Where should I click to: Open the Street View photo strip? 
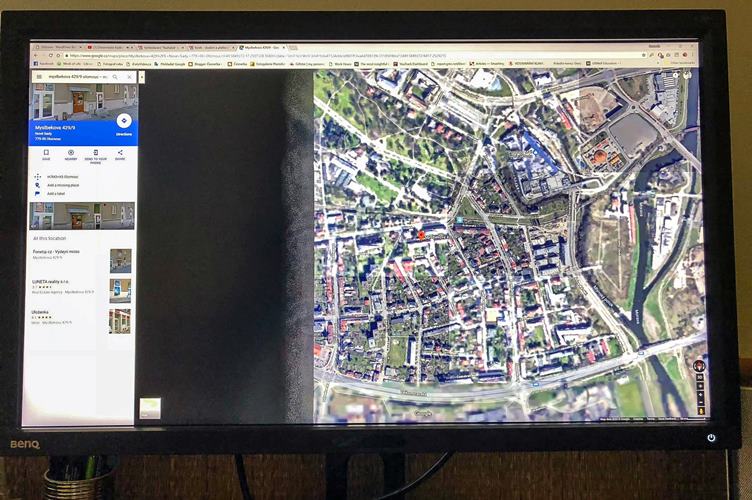tap(82, 216)
